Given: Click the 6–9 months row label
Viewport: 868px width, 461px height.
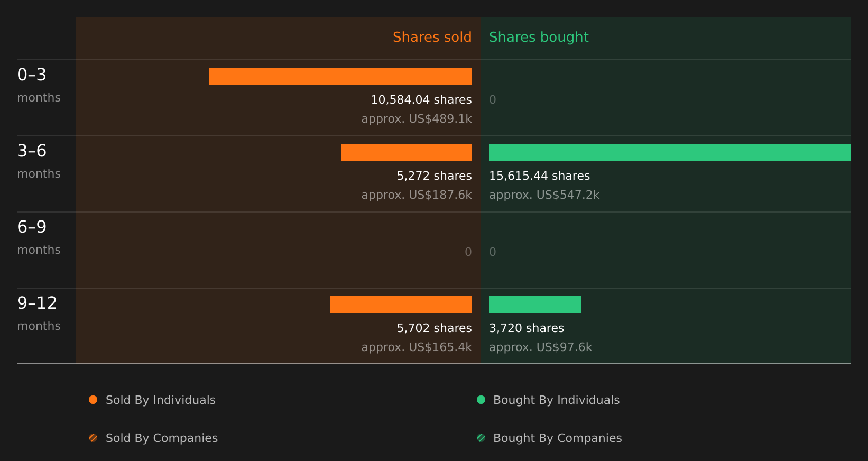Looking at the screenshot, I should tap(39, 237).
